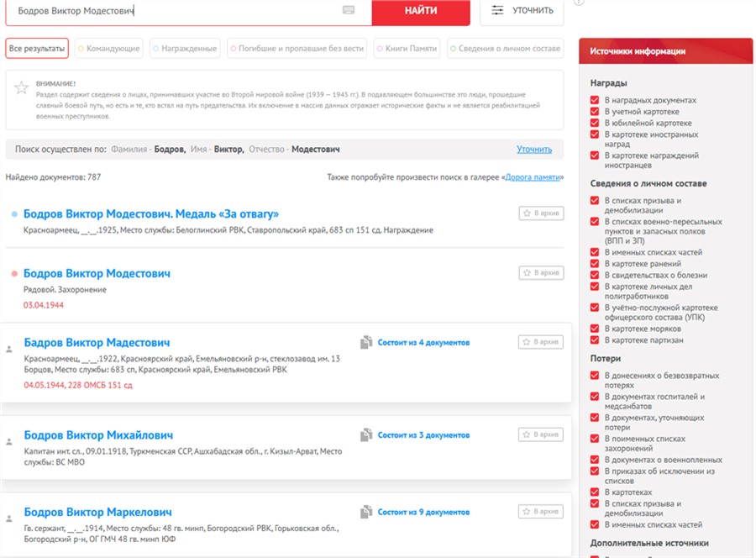
Task: Uncheck В учетной картотеке
Action: [x=595, y=112]
